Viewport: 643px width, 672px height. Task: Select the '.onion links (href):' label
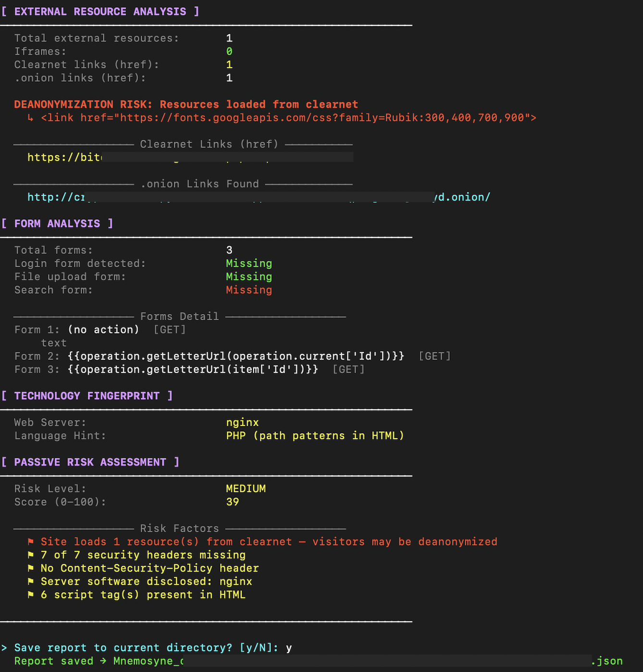click(80, 78)
